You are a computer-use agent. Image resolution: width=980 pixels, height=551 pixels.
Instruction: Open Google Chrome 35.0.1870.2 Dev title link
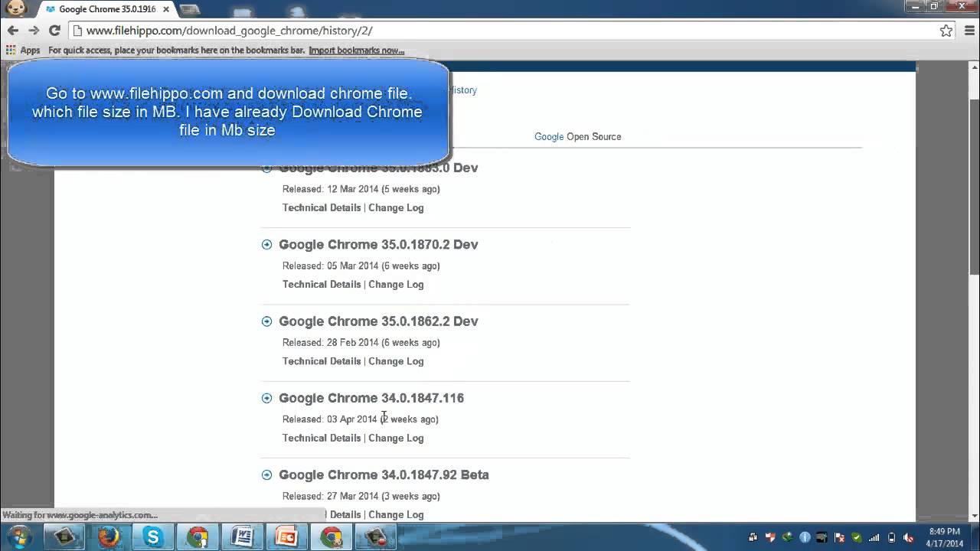378,245
